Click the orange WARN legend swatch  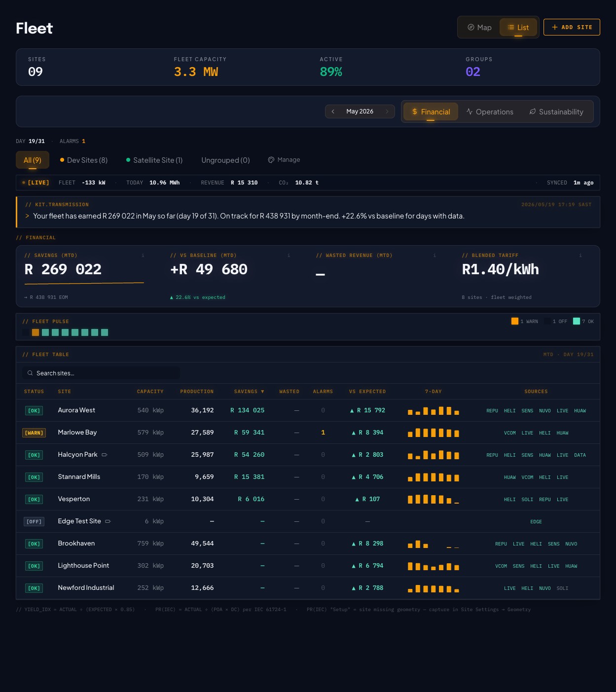click(515, 321)
